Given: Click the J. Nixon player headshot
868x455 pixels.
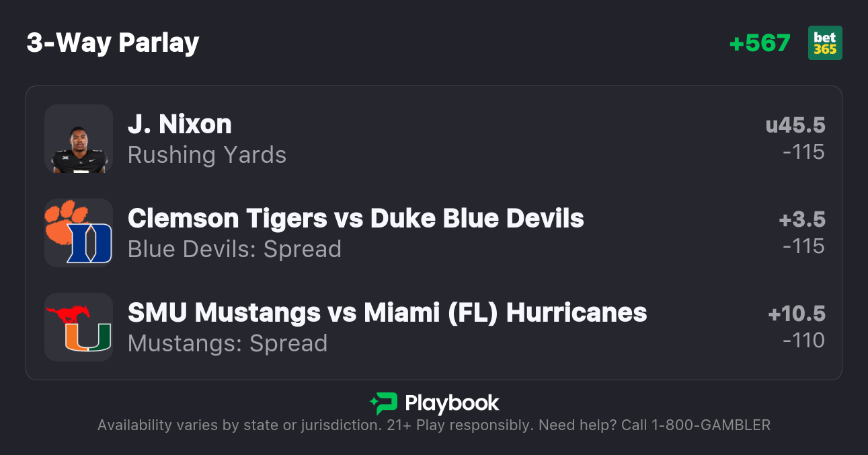Looking at the screenshot, I should click(x=79, y=139).
